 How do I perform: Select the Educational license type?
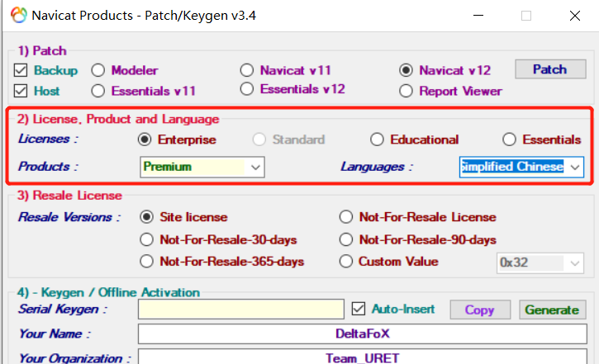point(377,139)
